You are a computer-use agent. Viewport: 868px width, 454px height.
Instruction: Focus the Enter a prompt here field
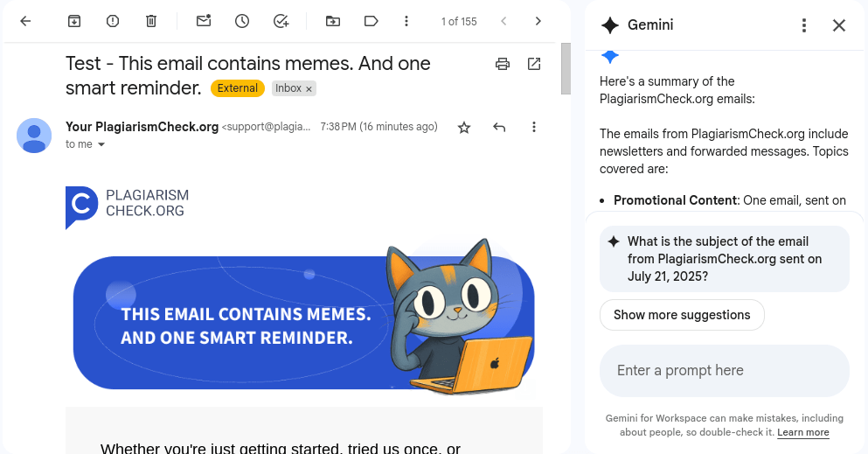click(x=724, y=370)
